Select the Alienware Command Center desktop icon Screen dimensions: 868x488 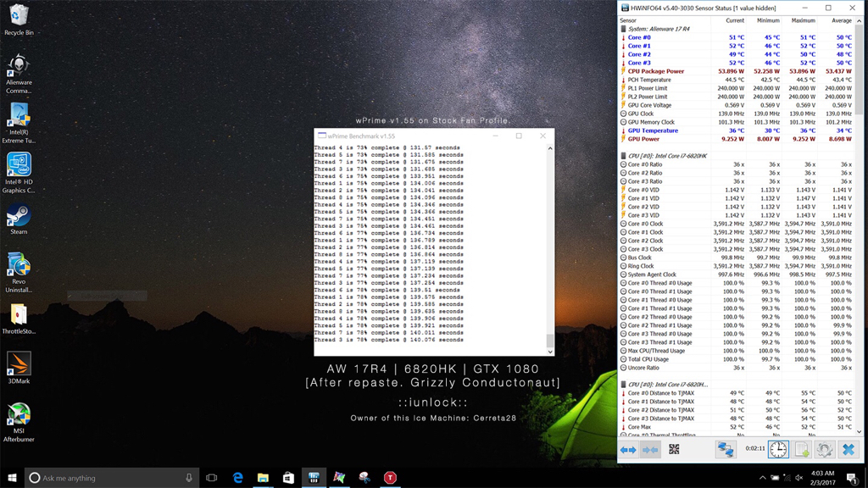pos(19,75)
